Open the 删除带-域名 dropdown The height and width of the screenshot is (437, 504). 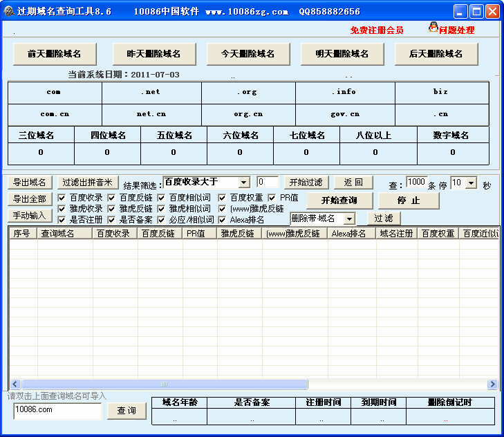pyautogui.click(x=349, y=219)
